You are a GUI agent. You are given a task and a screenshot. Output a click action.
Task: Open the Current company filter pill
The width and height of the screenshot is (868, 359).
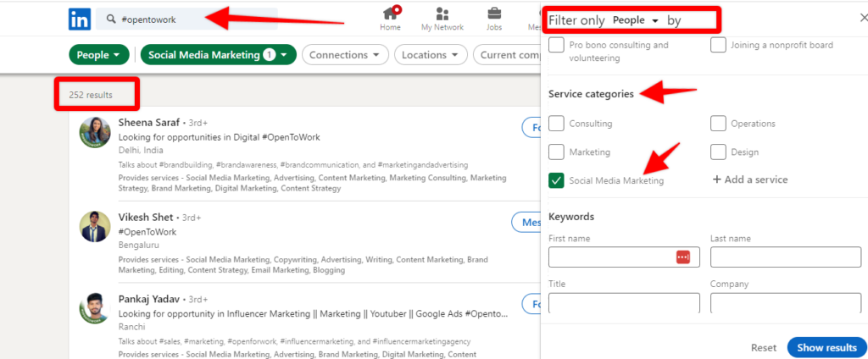pos(507,55)
